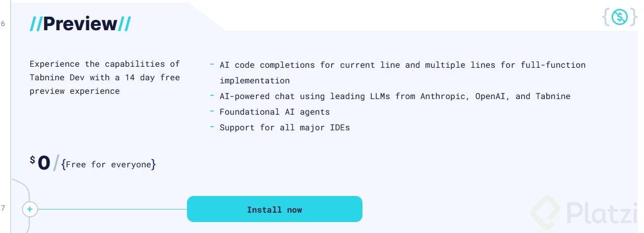Click the dash bullet before "Support for all"
644x233 pixels.
coord(212,127)
